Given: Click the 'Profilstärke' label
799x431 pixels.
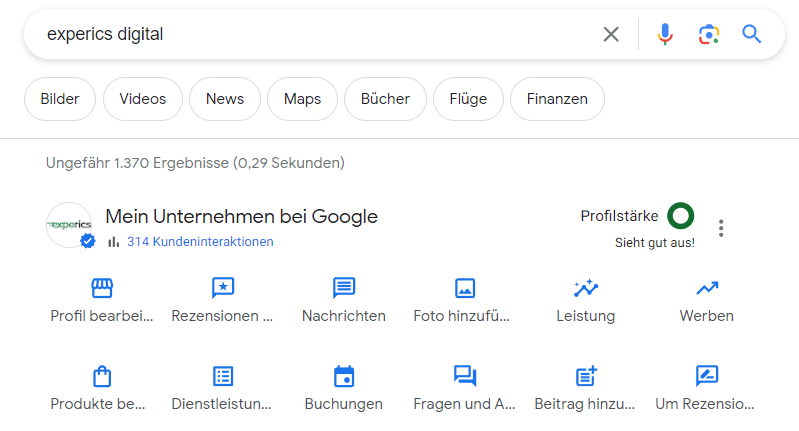Looking at the screenshot, I should click(620, 216).
